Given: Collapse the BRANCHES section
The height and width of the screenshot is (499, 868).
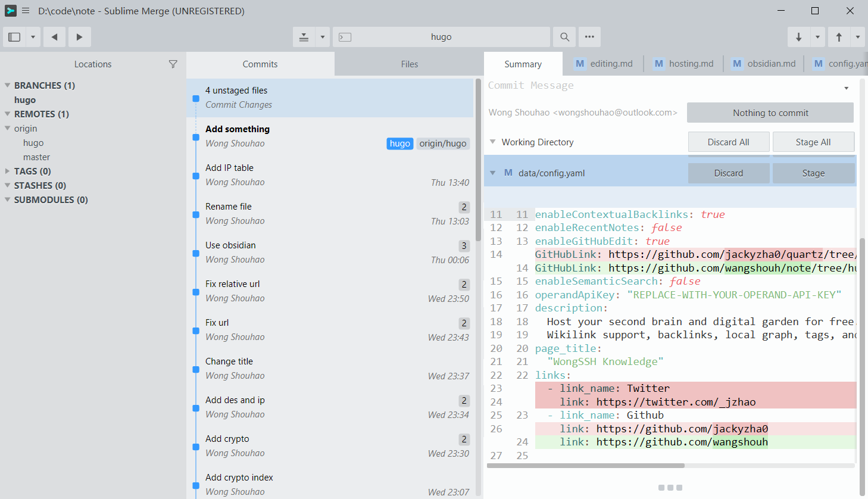Looking at the screenshot, I should (x=6, y=85).
